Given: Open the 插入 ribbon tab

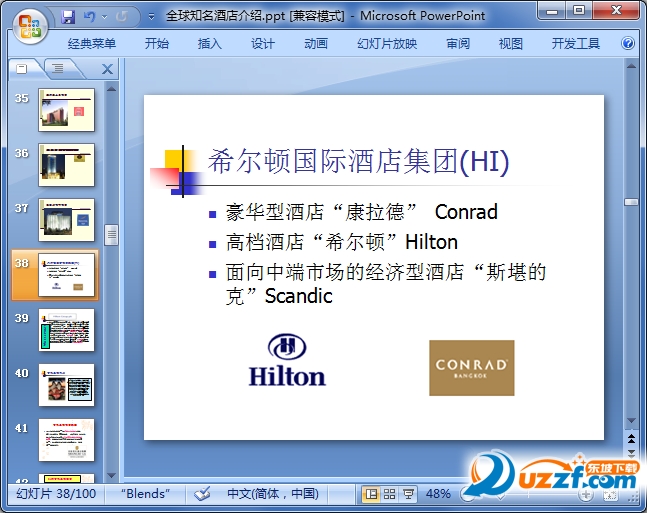Looking at the screenshot, I should point(210,43).
